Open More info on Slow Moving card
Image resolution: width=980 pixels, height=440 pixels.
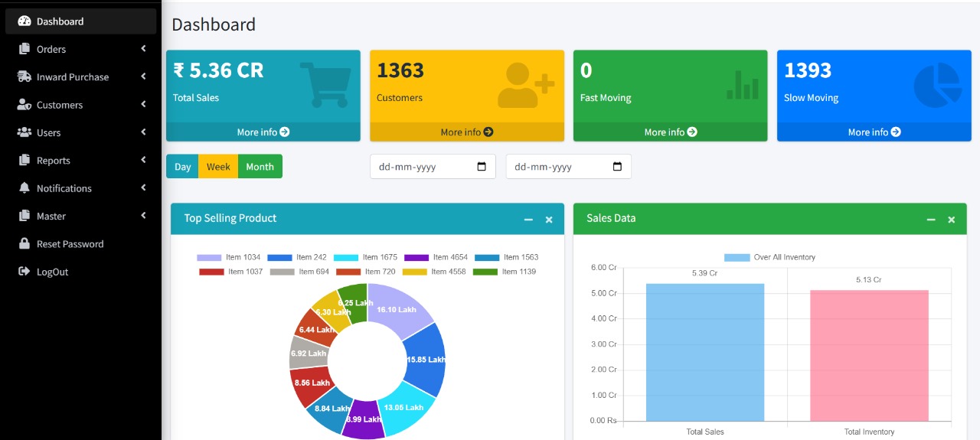tap(874, 132)
